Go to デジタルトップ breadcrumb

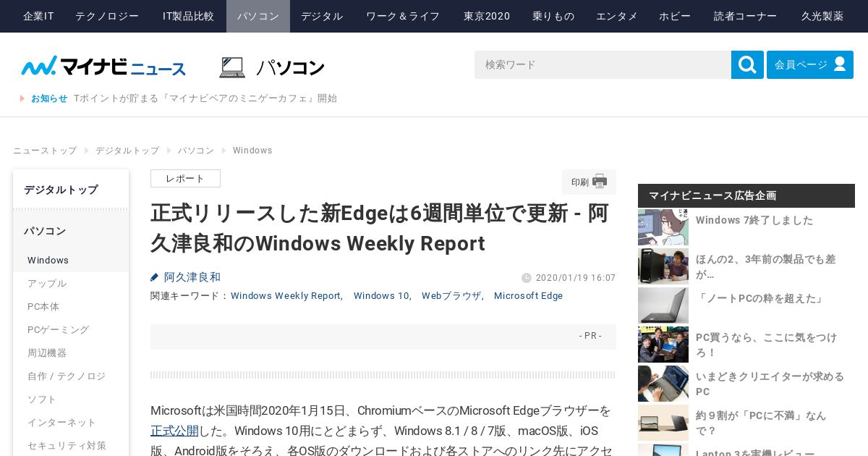coord(127,151)
